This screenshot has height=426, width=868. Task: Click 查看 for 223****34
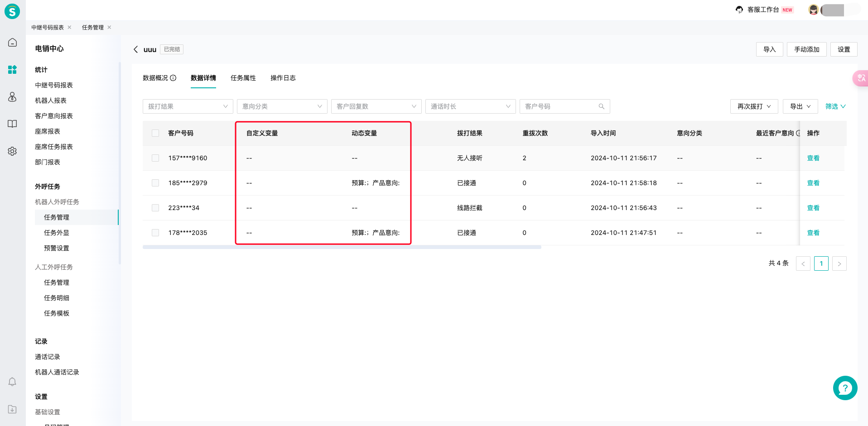813,208
